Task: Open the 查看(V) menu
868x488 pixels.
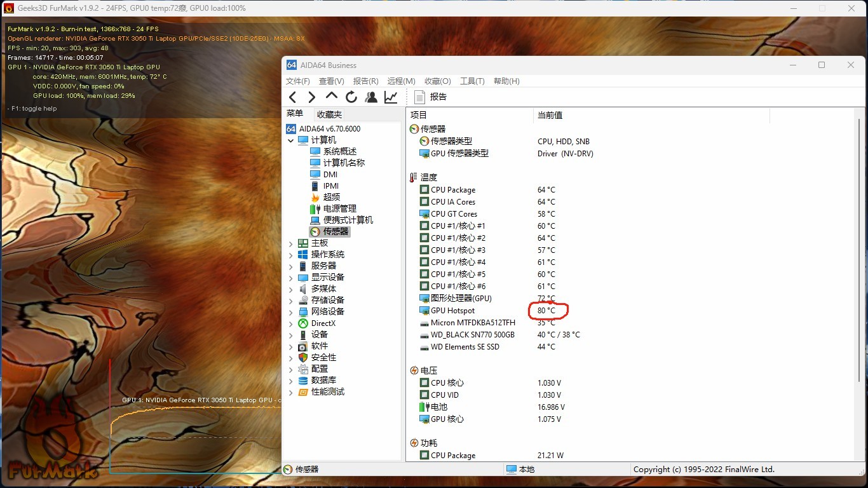Action: point(332,81)
